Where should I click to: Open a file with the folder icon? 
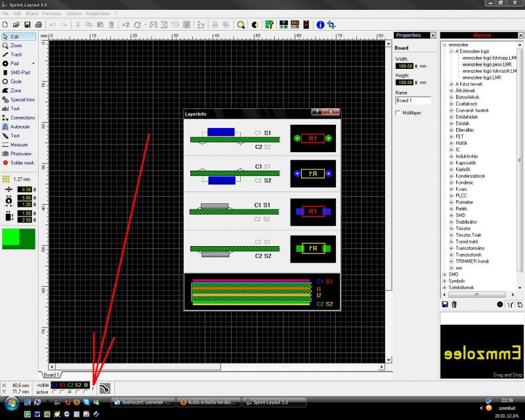(x=16, y=25)
